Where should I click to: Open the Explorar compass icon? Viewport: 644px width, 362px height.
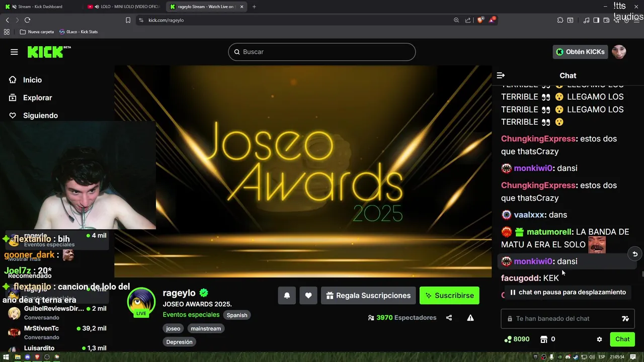[13, 98]
